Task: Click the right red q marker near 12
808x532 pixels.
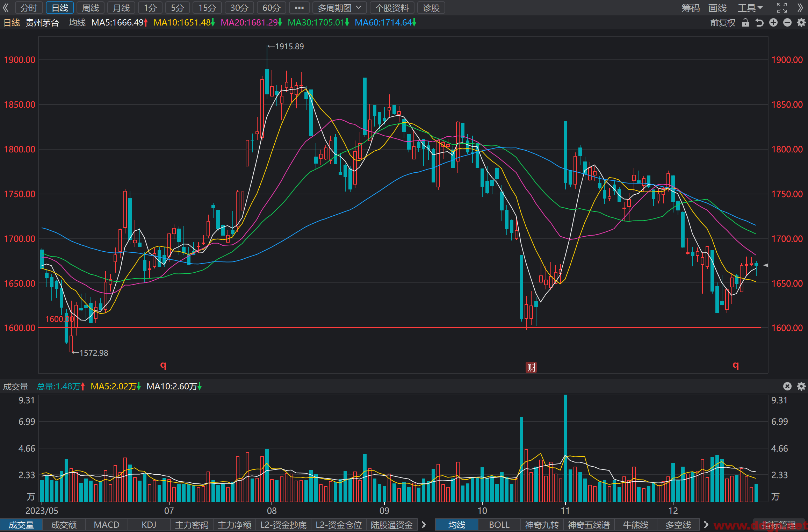Action: (x=736, y=366)
